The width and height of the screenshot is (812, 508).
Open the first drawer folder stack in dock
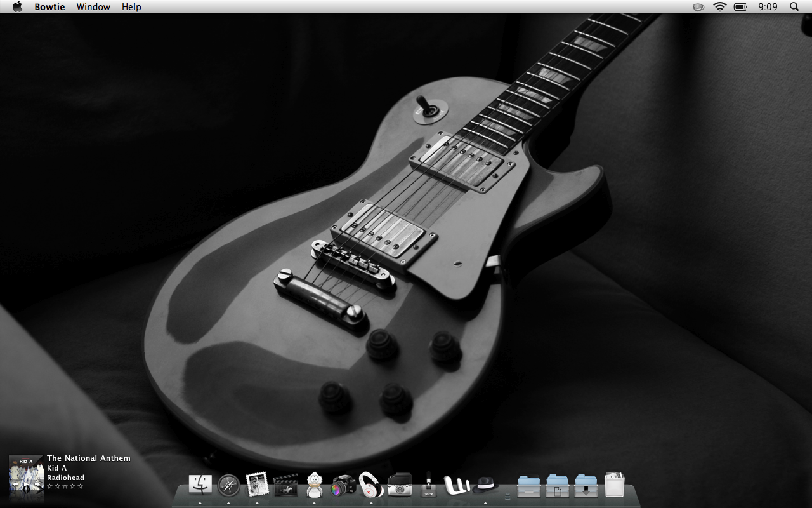click(529, 486)
